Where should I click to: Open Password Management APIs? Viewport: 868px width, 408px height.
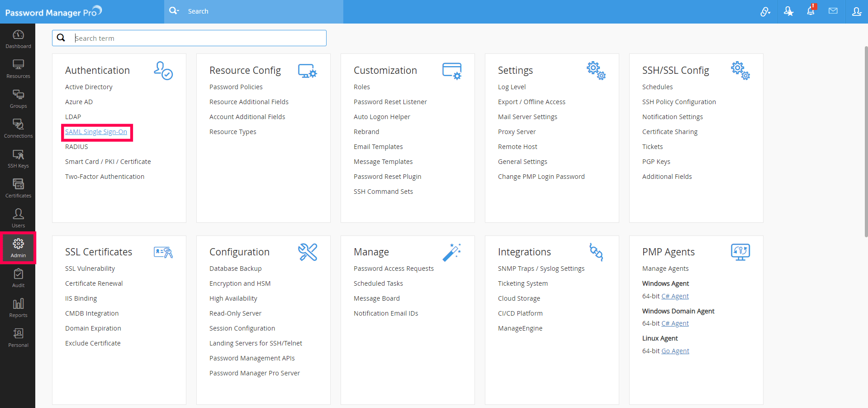pyautogui.click(x=252, y=358)
